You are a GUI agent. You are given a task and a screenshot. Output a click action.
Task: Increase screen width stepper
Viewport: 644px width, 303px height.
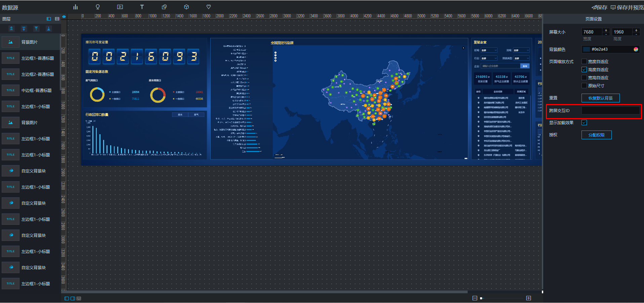606,30
